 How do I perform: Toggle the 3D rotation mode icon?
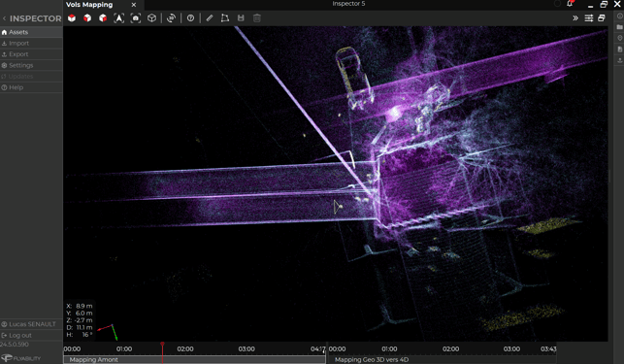[x=171, y=17]
